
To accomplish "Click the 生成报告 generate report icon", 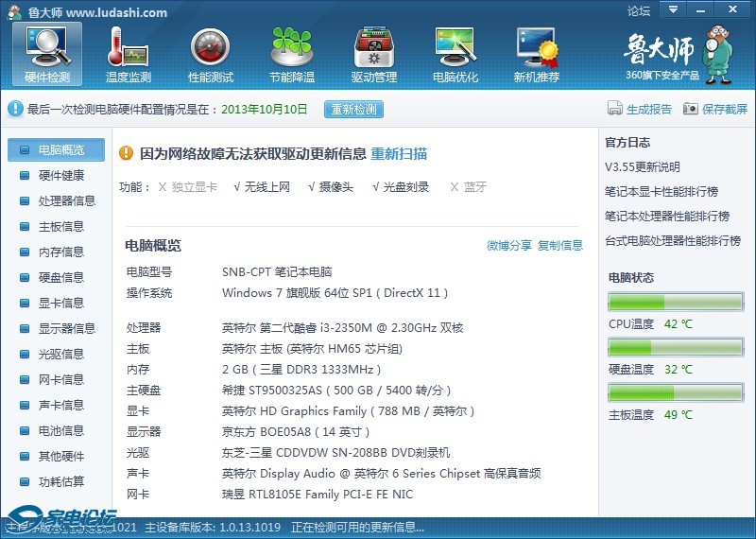I will point(615,109).
